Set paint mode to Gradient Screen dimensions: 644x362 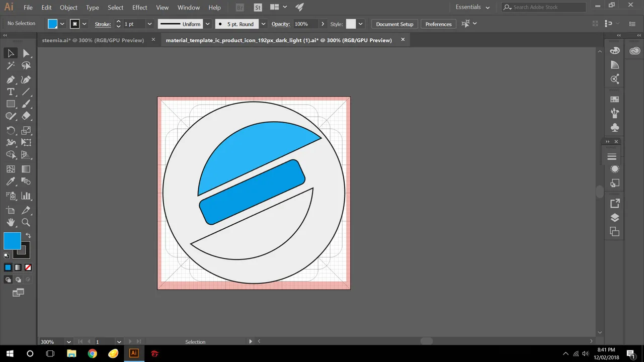(x=18, y=267)
